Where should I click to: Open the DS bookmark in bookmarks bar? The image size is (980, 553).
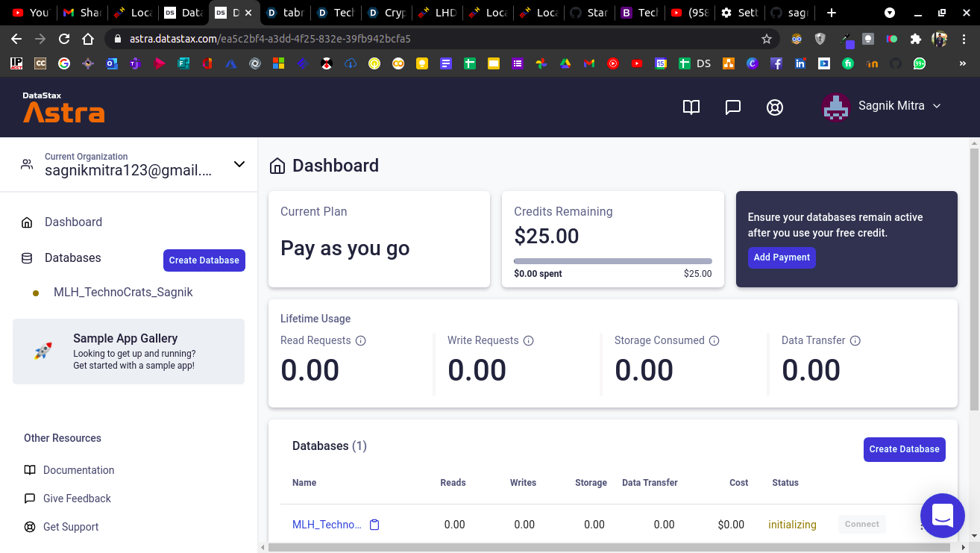pyautogui.click(x=694, y=64)
